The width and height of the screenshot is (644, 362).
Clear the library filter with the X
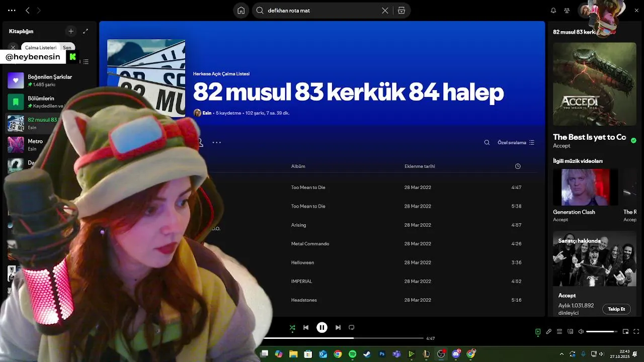13,47
